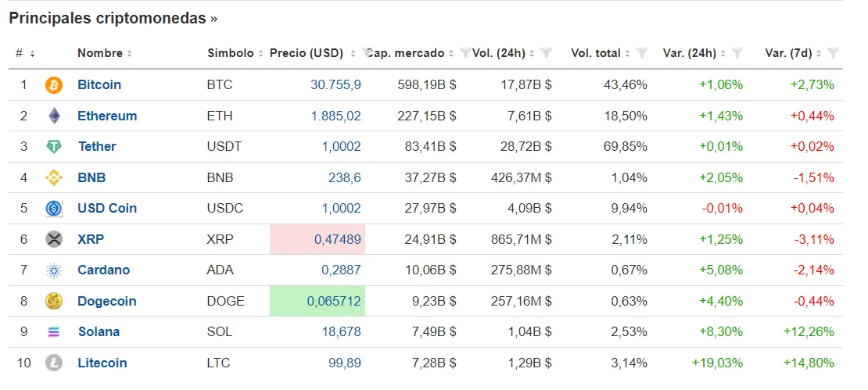
Task: Click the Solana logo icon
Action: tap(54, 332)
